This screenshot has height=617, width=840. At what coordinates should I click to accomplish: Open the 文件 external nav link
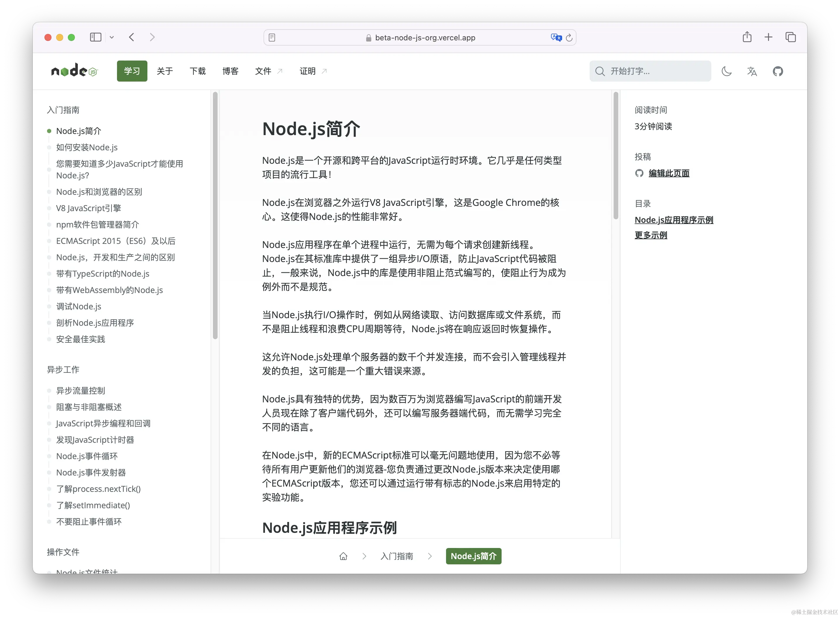[268, 71]
